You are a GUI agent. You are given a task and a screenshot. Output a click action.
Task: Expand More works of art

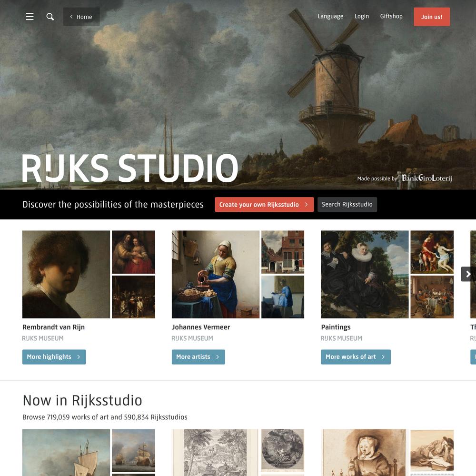coord(356,357)
